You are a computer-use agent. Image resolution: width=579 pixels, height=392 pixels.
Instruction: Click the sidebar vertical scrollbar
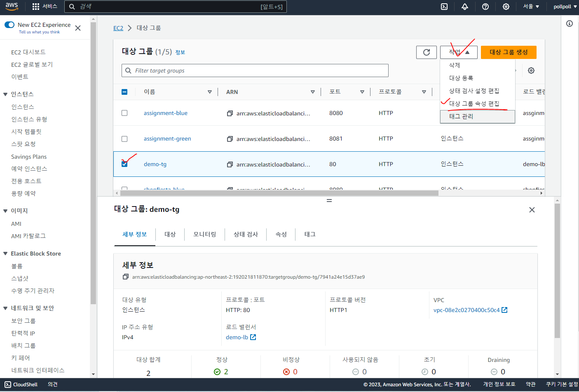coord(93,163)
